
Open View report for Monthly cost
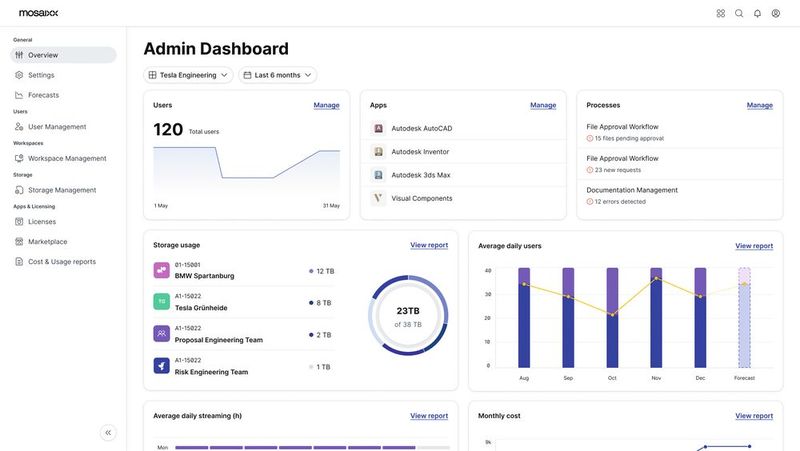point(754,416)
